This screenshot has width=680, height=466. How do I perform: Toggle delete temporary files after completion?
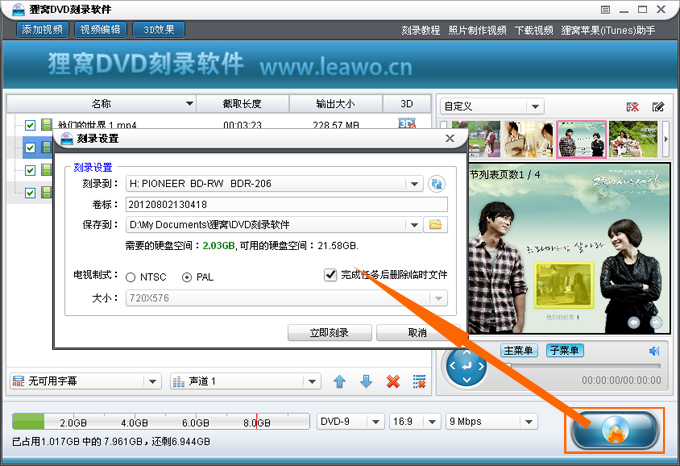[330, 275]
